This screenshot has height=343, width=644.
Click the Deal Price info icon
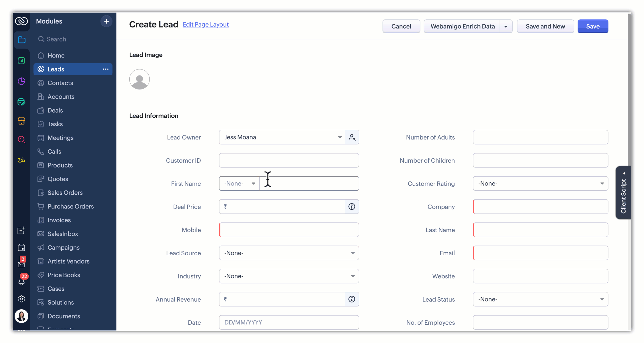[351, 207]
